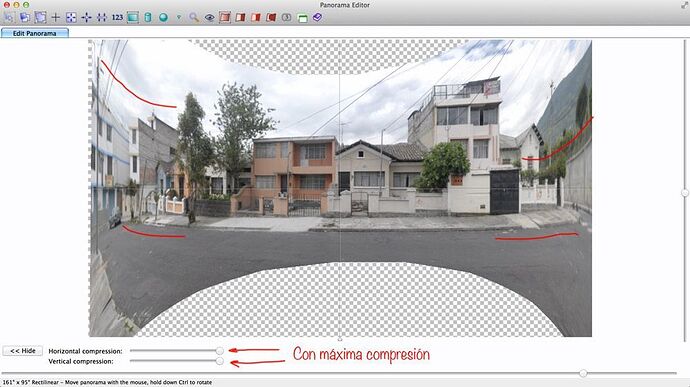Click the magnifying glass zoom icon
690x387 pixels.
(x=194, y=18)
